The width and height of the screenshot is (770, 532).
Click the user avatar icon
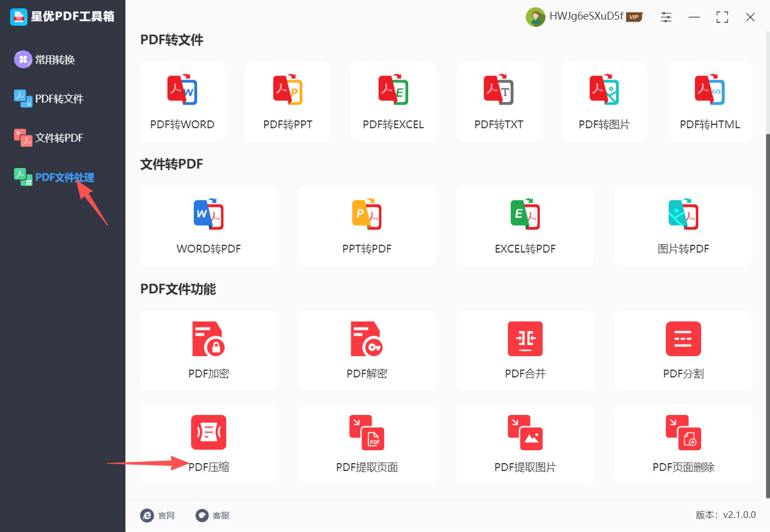tap(535, 17)
